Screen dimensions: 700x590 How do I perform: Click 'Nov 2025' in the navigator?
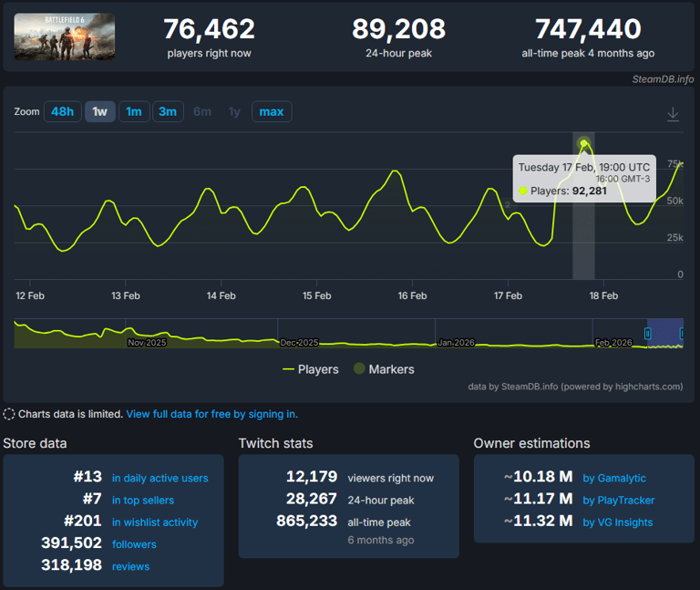[147, 343]
